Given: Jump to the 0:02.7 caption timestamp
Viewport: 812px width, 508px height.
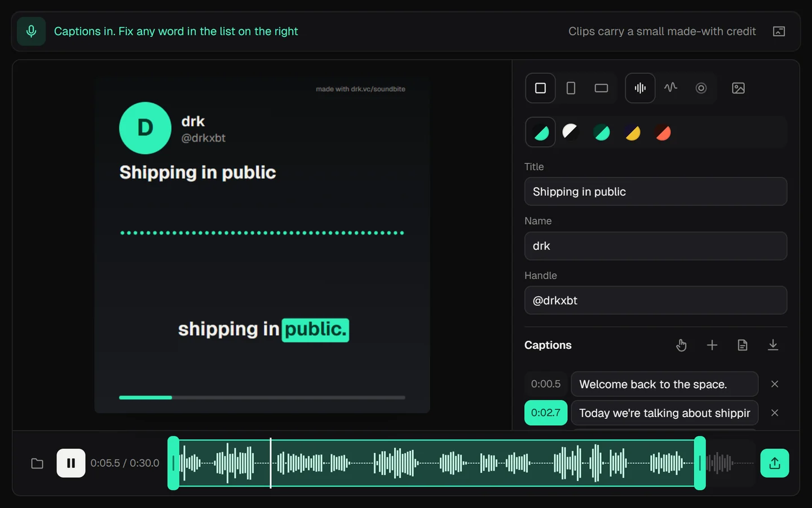Looking at the screenshot, I should 546,413.
